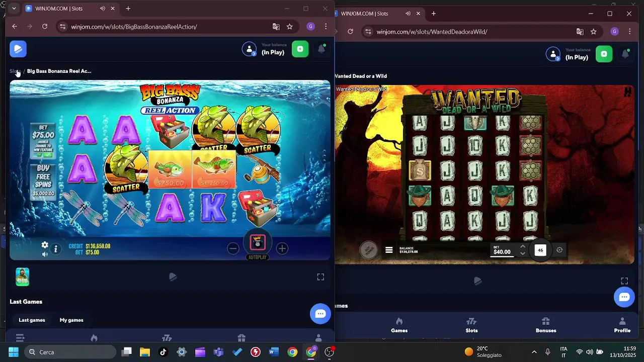The width and height of the screenshot is (644, 362).
Task: Click Buy Bonus in Wanted game
Action: click(x=369, y=250)
